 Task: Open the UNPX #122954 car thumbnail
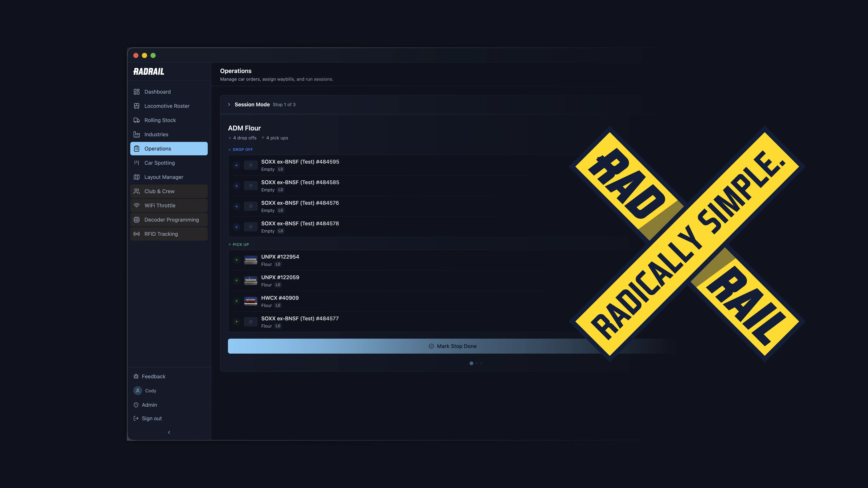(x=251, y=260)
